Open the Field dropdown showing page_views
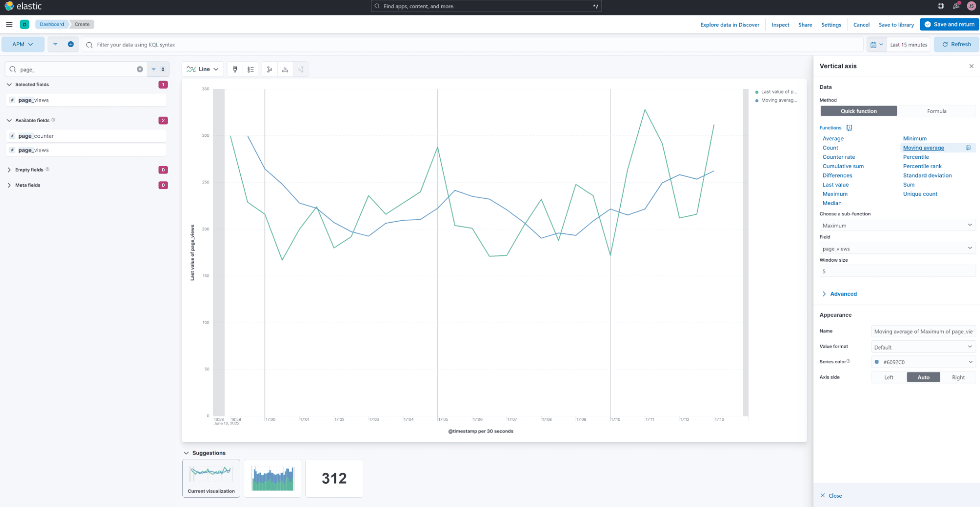Image resolution: width=980 pixels, height=507 pixels. pos(897,249)
